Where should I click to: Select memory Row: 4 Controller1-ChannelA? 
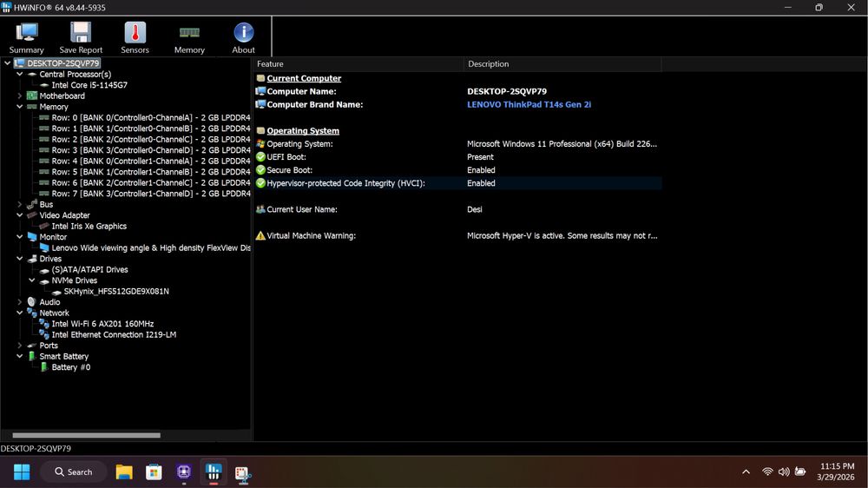pos(150,162)
